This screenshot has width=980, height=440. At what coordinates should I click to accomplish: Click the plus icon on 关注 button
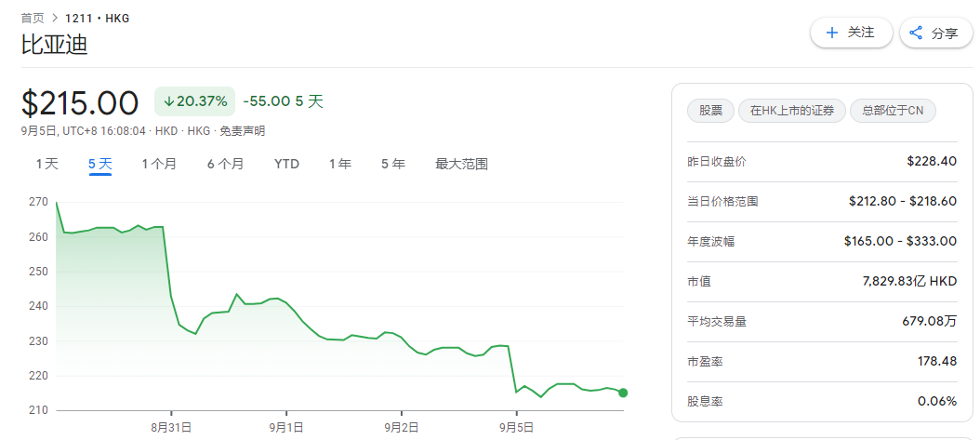click(831, 33)
